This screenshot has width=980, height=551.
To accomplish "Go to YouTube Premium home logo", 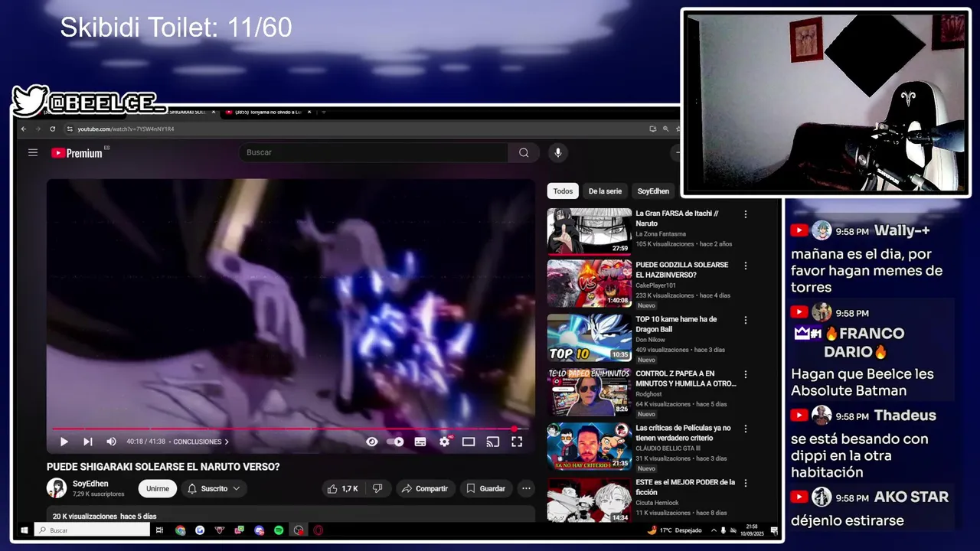I will coord(77,153).
